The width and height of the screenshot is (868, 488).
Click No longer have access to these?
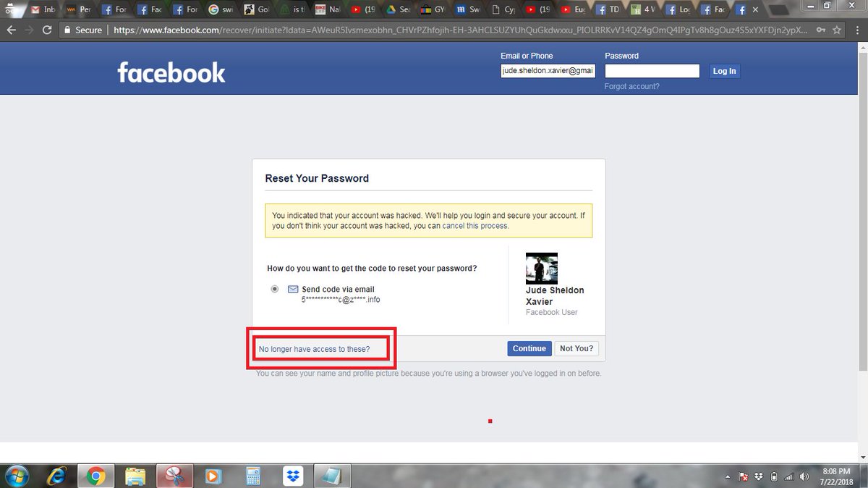[314, 349]
